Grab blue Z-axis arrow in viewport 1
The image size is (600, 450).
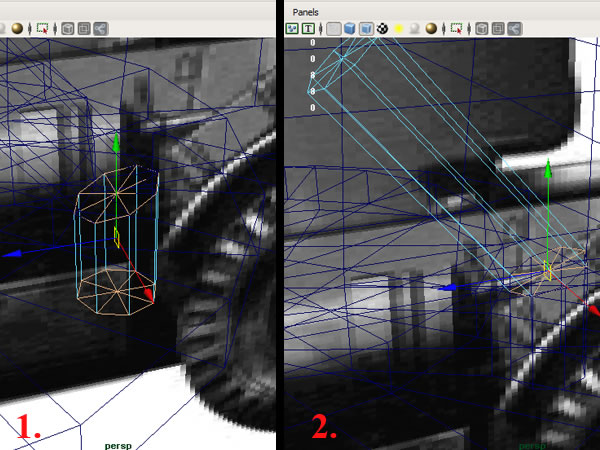click(13, 254)
